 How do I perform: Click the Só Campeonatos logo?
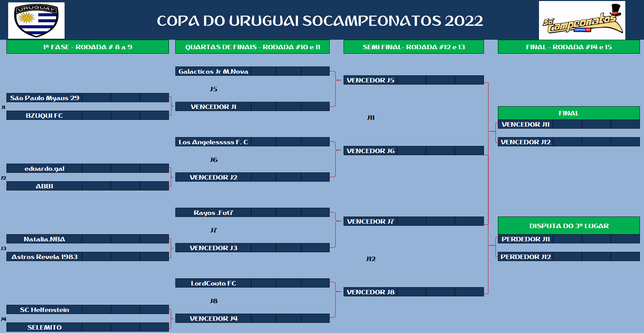pos(582,20)
